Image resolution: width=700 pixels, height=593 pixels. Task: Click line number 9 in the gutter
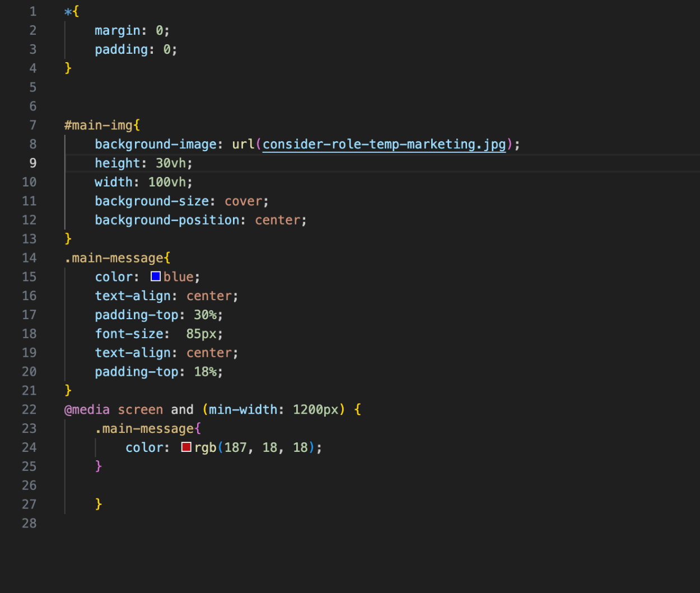(32, 164)
